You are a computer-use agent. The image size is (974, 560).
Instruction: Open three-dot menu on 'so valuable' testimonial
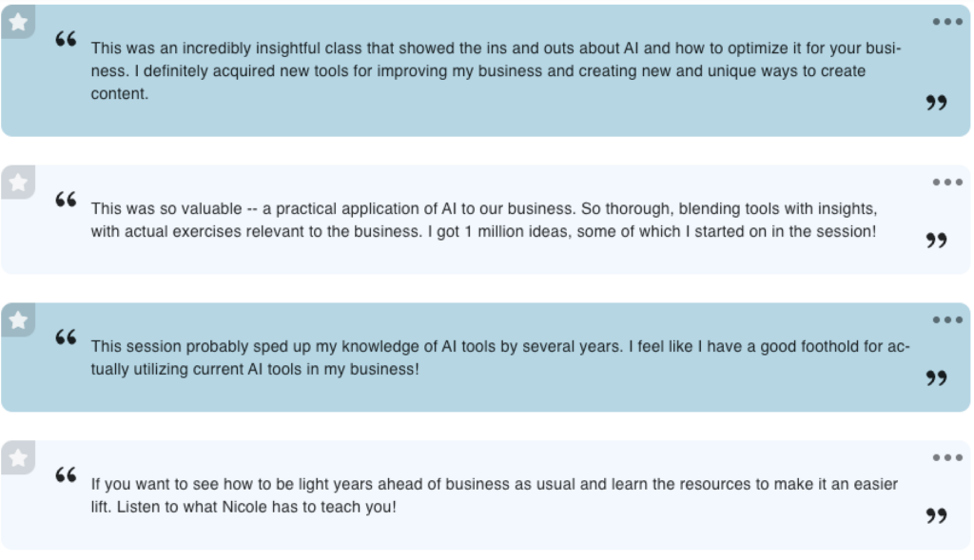(946, 183)
